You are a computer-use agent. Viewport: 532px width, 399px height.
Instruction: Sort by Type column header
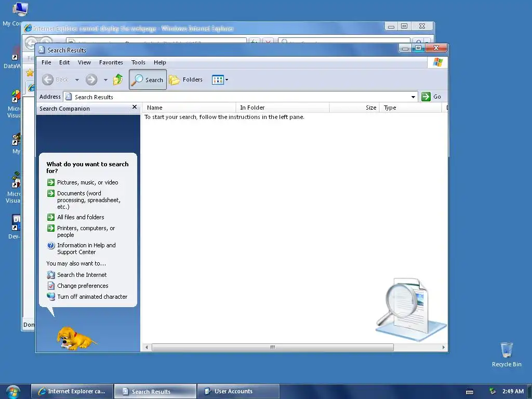click(410, 108)
